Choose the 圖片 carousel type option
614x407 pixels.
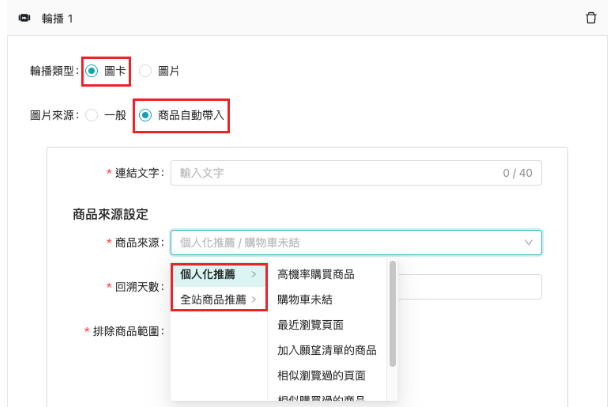pos(146,71)
